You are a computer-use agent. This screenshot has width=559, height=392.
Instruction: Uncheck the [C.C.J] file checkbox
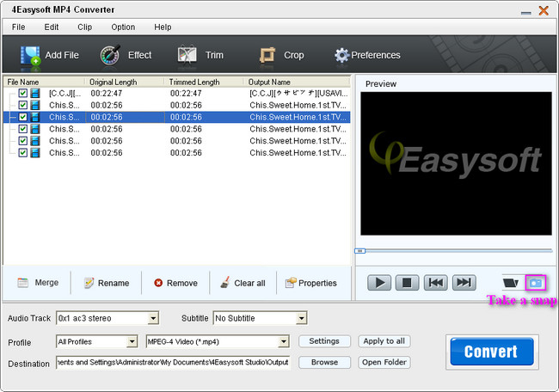(x=23, y=94)
